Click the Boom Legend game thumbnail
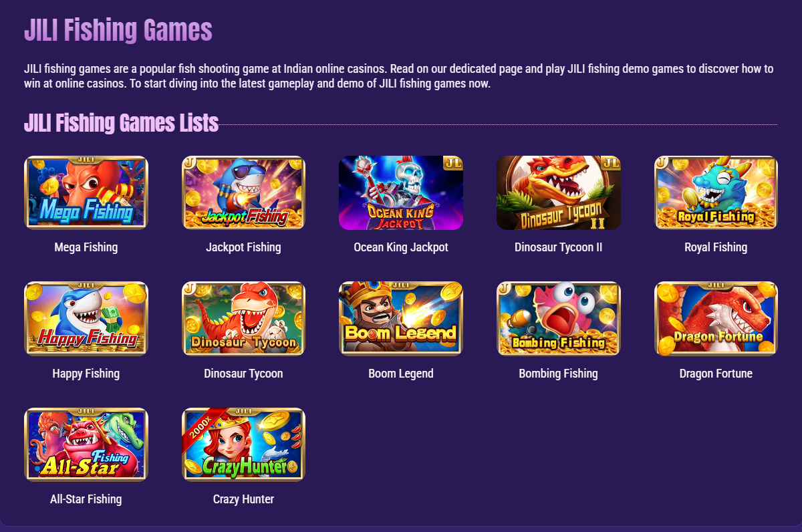 tap(401, 318)
